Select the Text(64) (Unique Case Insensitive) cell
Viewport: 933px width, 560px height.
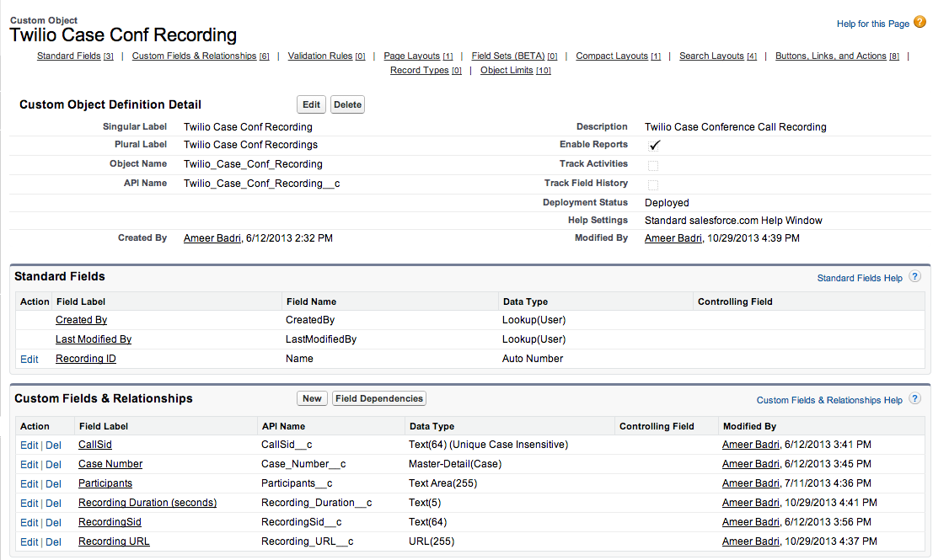click(x=489, y=445)
